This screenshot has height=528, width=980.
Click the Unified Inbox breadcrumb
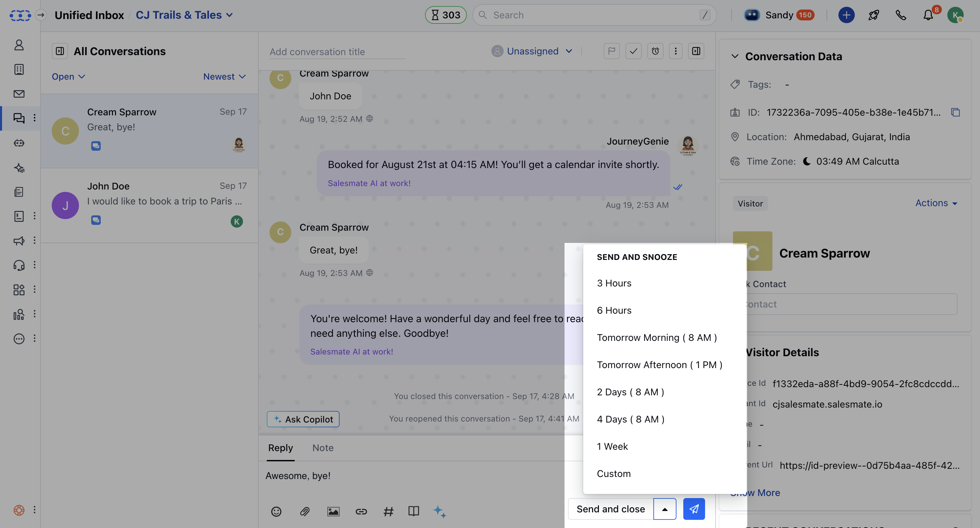coord(89,15)
